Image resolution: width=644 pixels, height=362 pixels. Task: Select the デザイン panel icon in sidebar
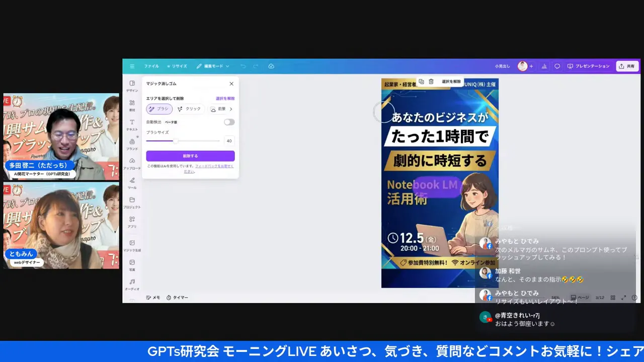(132, 85)
